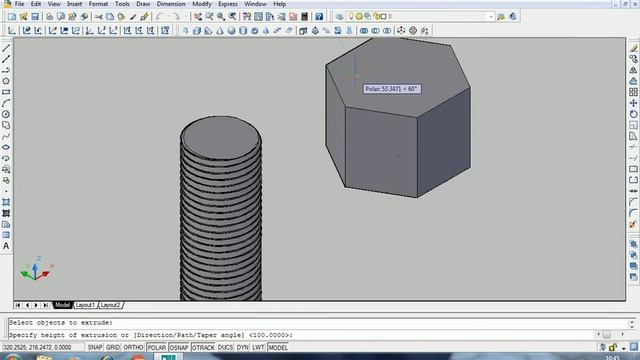Viewport: 640px width, 360px height.
Task: Click the Intersect boolean icon
Action: point(387,31)
